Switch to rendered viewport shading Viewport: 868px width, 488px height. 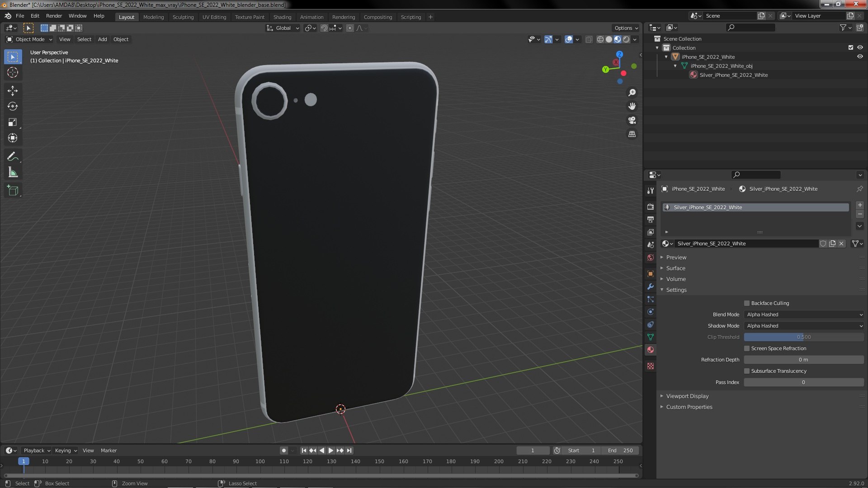pos(626,39)
